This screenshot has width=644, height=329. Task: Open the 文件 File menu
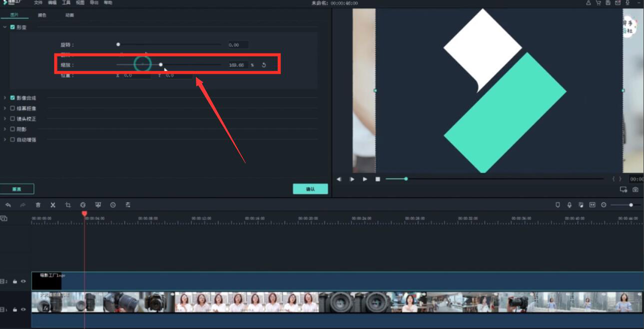pos(38,3)
